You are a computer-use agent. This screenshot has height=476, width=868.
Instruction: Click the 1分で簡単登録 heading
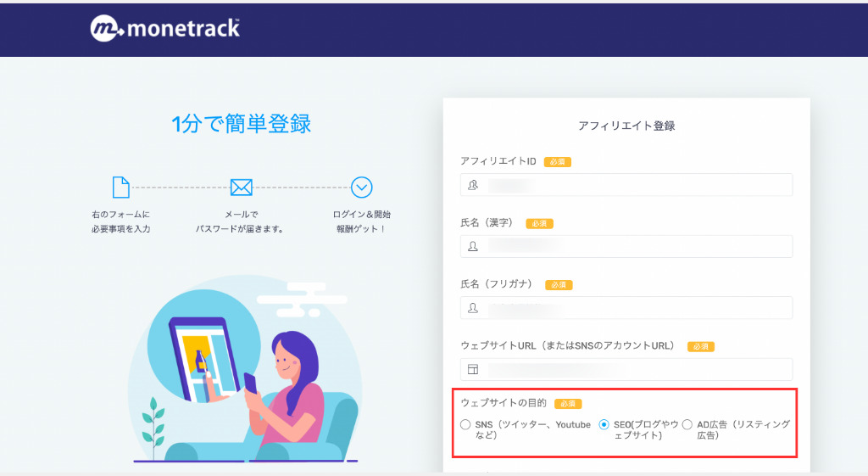point(242,124)
